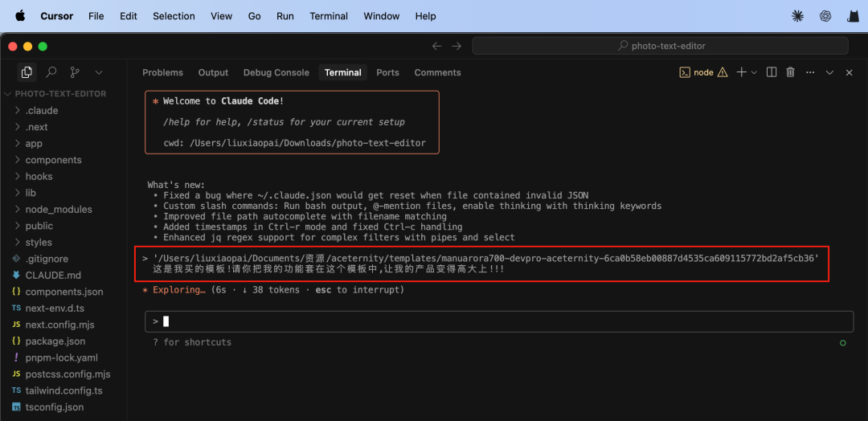Open the View menu
The height and width of the screenshot is (421, 868).
click(222, 16)
